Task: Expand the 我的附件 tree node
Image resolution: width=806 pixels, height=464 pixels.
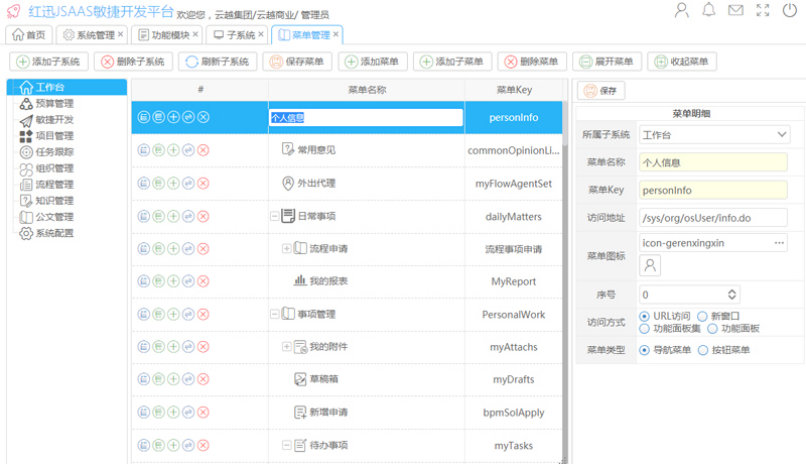Action: (286, 347)
